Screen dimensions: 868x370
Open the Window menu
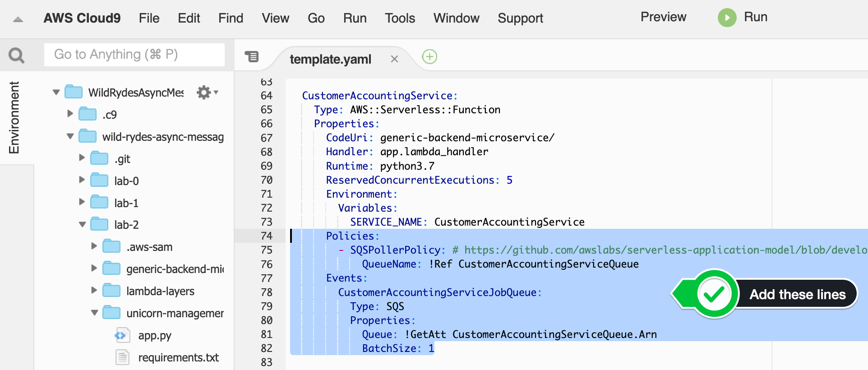tap(457, 18)
